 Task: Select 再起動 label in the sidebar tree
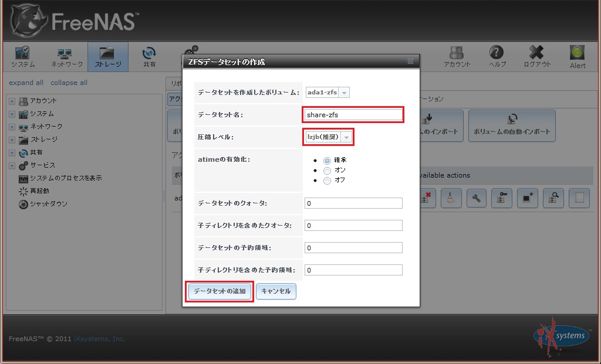[40, 191]
